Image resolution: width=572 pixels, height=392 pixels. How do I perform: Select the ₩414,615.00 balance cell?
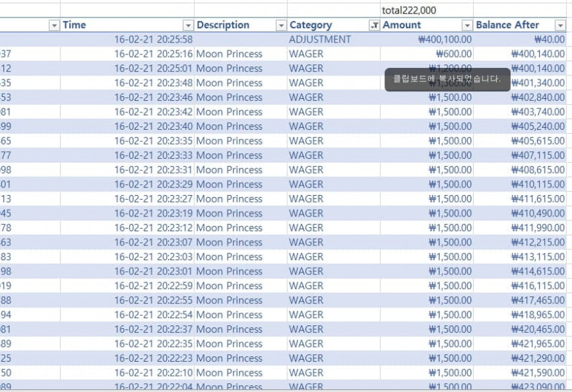pyautogui.click(x=520, y=271)
